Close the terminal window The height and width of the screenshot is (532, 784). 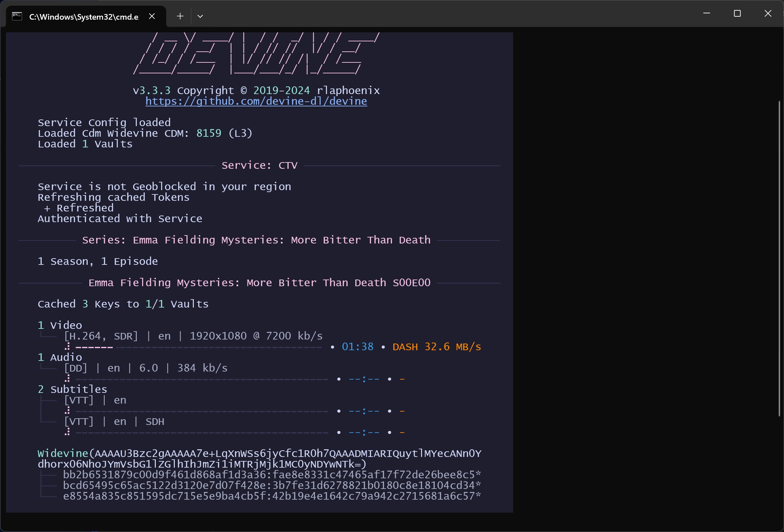pos(768,13)
